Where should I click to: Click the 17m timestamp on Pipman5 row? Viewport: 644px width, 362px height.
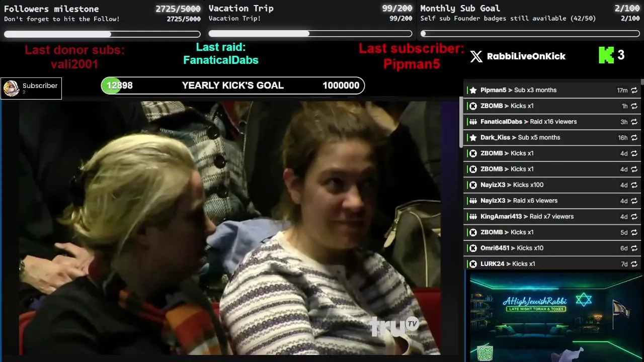[x=622, y=90]
